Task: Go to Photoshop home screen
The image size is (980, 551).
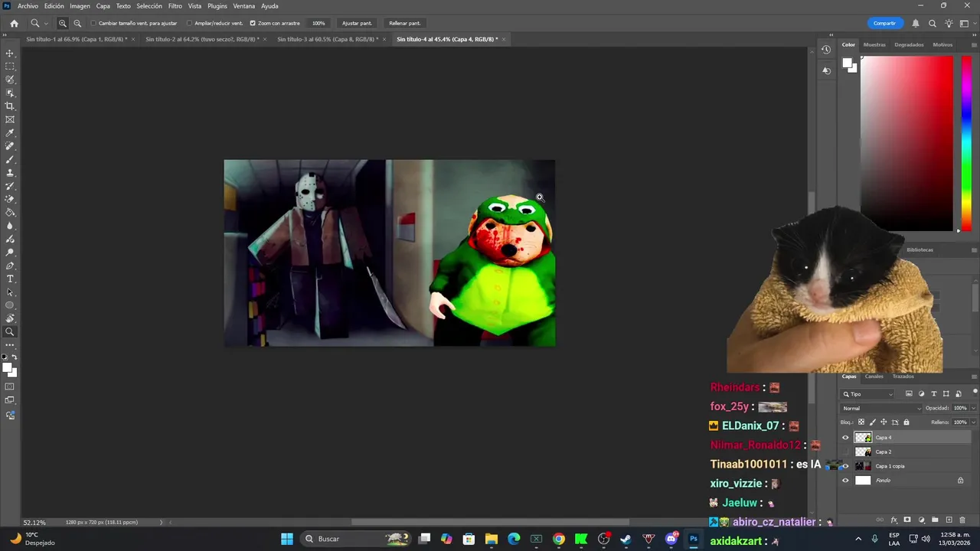Action: click(x=14, y=23)
